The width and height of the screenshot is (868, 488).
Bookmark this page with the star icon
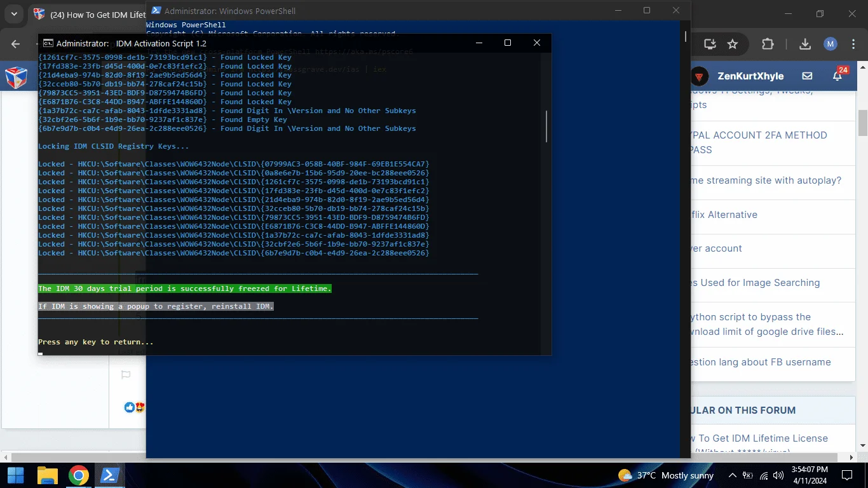pos(733,44)
